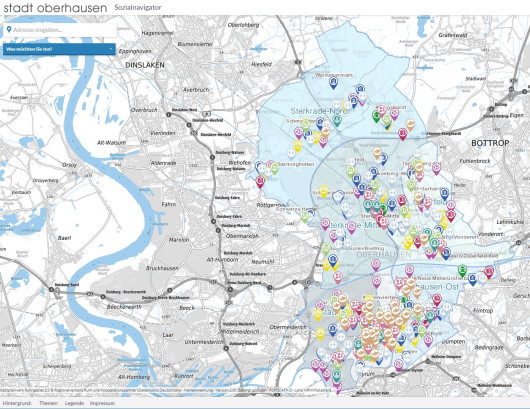Click the orange marker above Königshardt junction
The image size is (530, 409).
click(x=410, y=125)
